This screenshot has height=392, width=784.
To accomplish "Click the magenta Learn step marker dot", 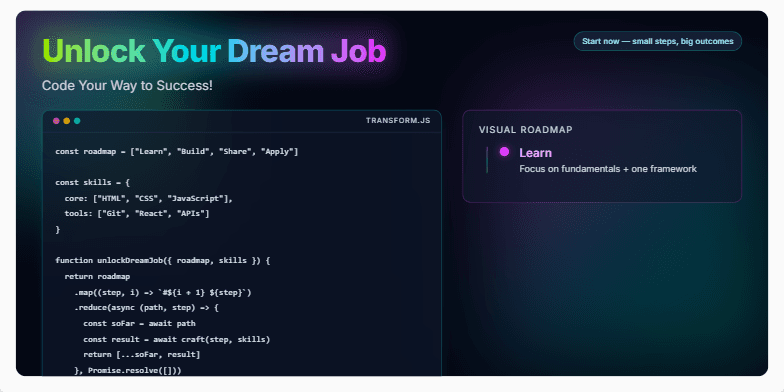I will coord(504,152).
